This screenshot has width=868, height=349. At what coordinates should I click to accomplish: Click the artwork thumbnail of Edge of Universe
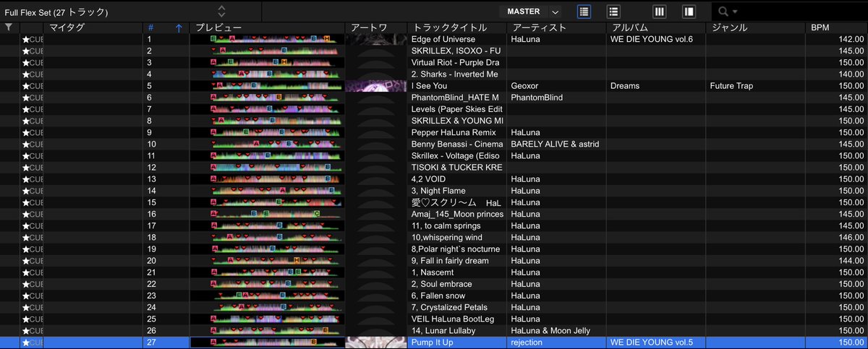376,39
